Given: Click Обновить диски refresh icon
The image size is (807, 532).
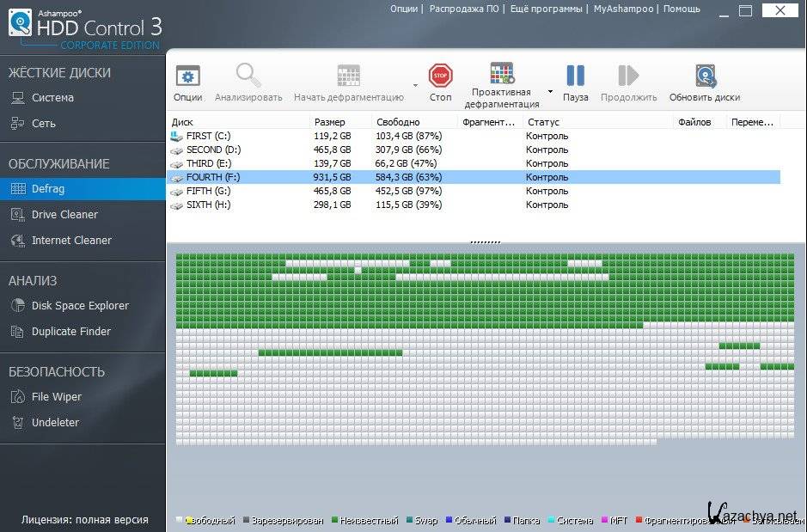Looking at the screenshot, I should [705, 76].
